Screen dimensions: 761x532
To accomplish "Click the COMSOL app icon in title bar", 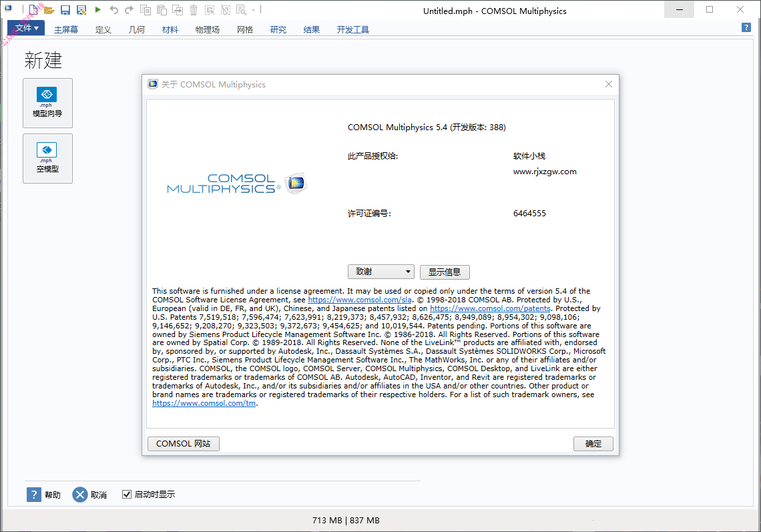I will (8, 8).
